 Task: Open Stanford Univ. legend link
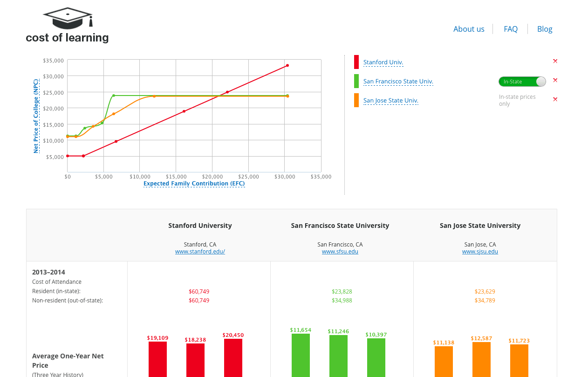(x=383, y=62)
